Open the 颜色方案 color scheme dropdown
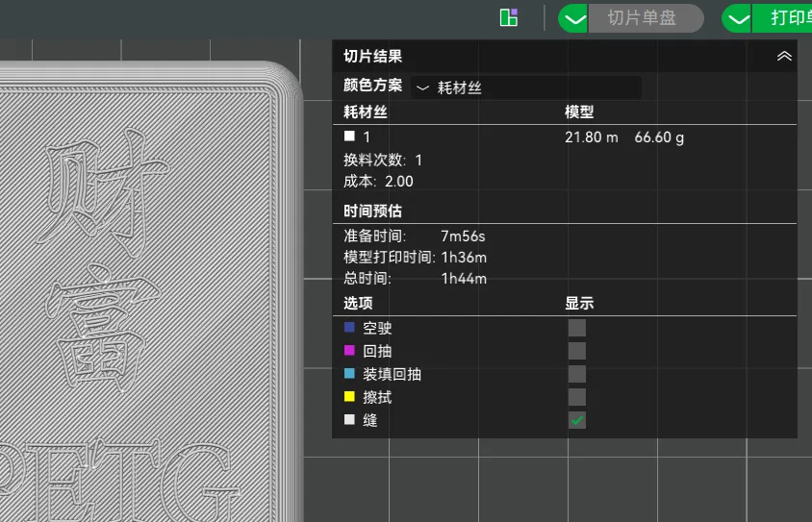 point(525,87)
